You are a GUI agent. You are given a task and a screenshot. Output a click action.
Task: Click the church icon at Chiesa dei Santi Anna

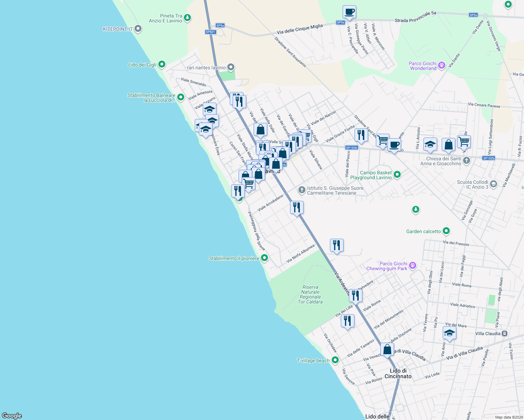[466, 161]
